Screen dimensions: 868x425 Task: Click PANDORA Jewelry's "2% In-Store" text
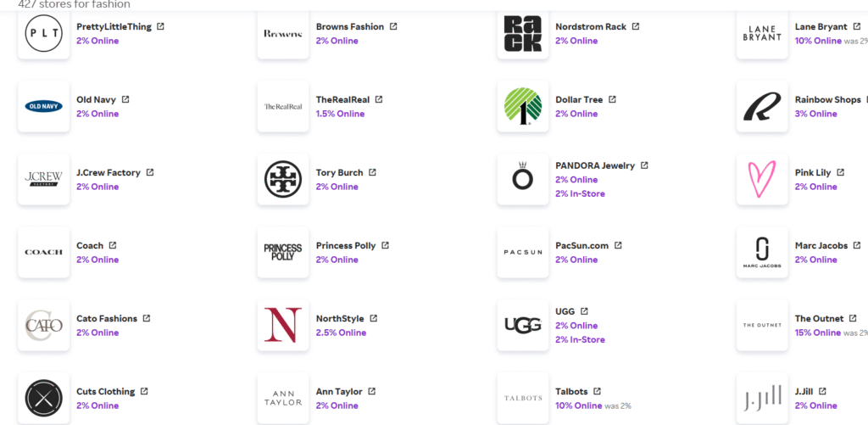(580, 194)
